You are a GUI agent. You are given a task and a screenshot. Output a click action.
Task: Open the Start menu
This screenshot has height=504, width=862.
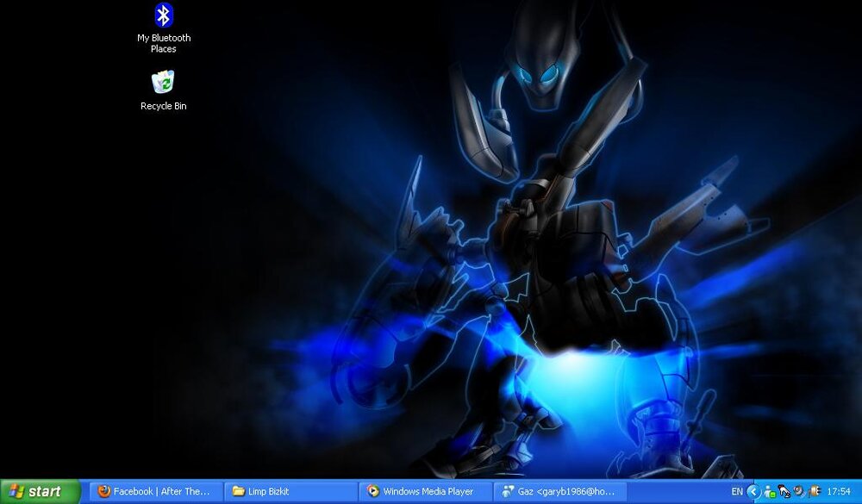pyautogui.click(x=41, y=491)
